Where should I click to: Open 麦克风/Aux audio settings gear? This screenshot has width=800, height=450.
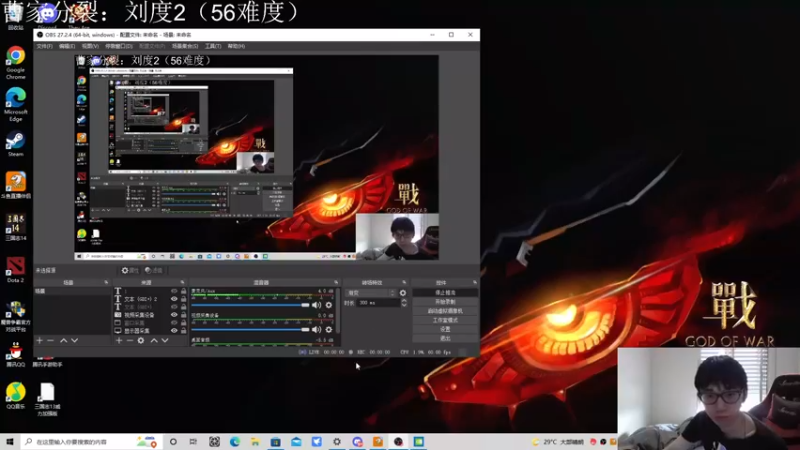(329, 305)
